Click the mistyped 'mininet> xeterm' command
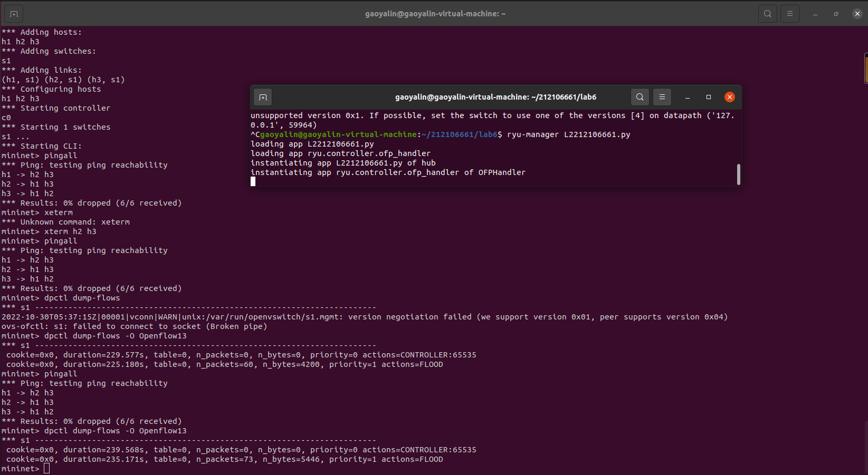Image resolution: width=868 pixels, height=475 pixels. (x=37, y=212)
